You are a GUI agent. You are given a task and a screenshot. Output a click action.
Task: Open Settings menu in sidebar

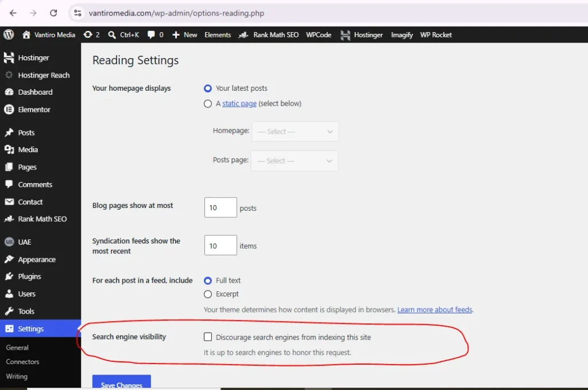coord(41,329)
